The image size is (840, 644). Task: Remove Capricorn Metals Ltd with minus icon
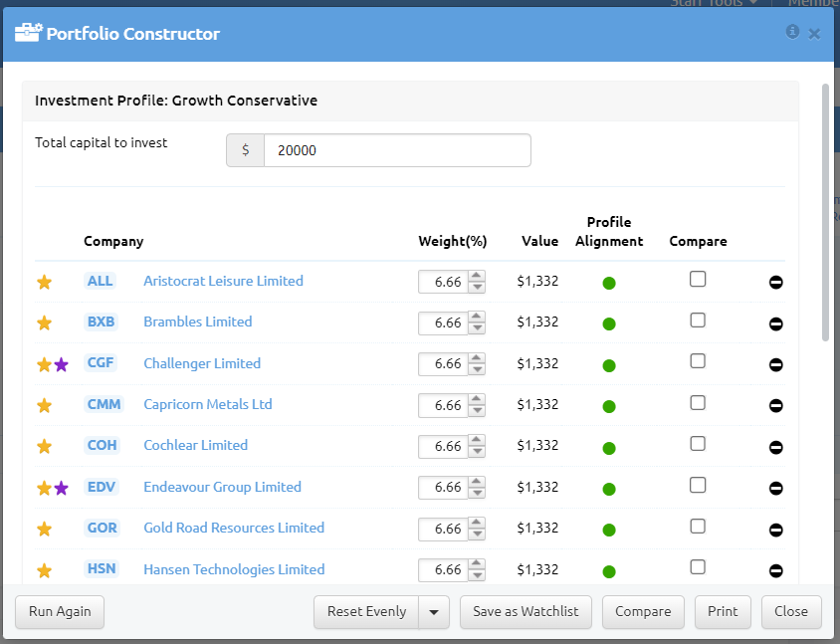(775, 405)
